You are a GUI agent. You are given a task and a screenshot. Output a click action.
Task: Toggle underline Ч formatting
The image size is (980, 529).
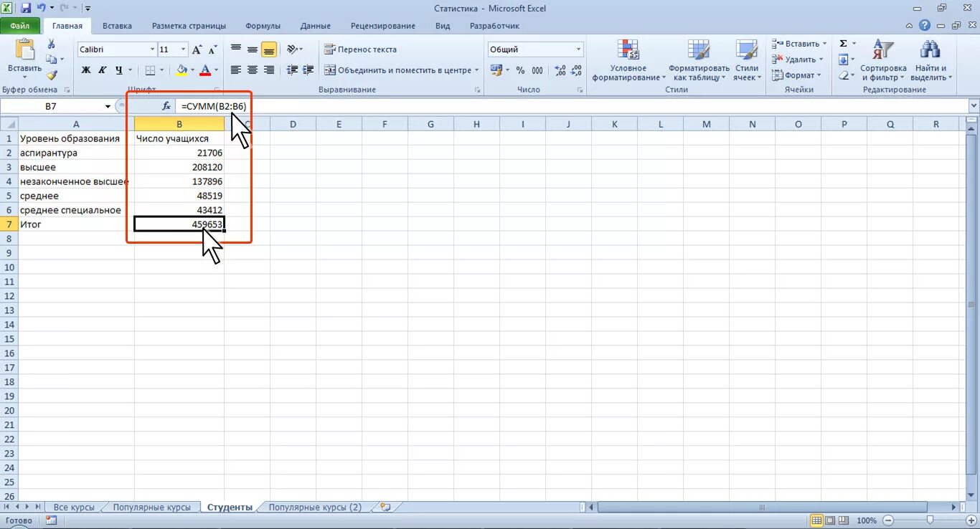(118, 70)
